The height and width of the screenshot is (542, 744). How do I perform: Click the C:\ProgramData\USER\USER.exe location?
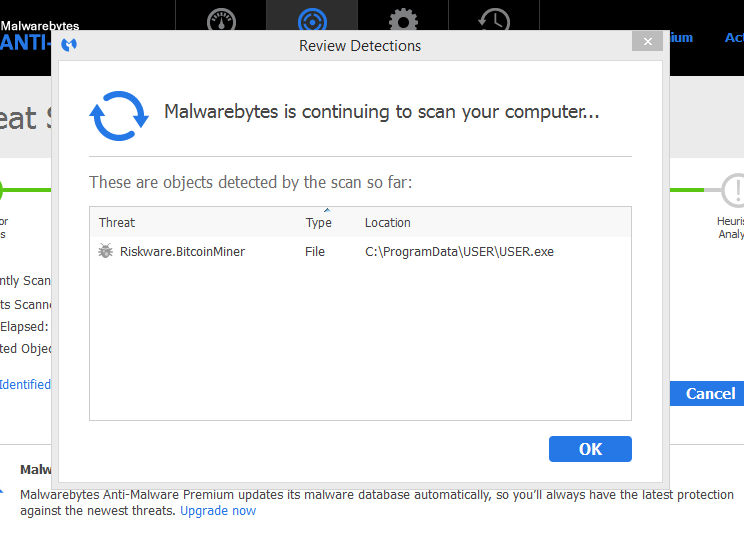[x=459, y=252]
